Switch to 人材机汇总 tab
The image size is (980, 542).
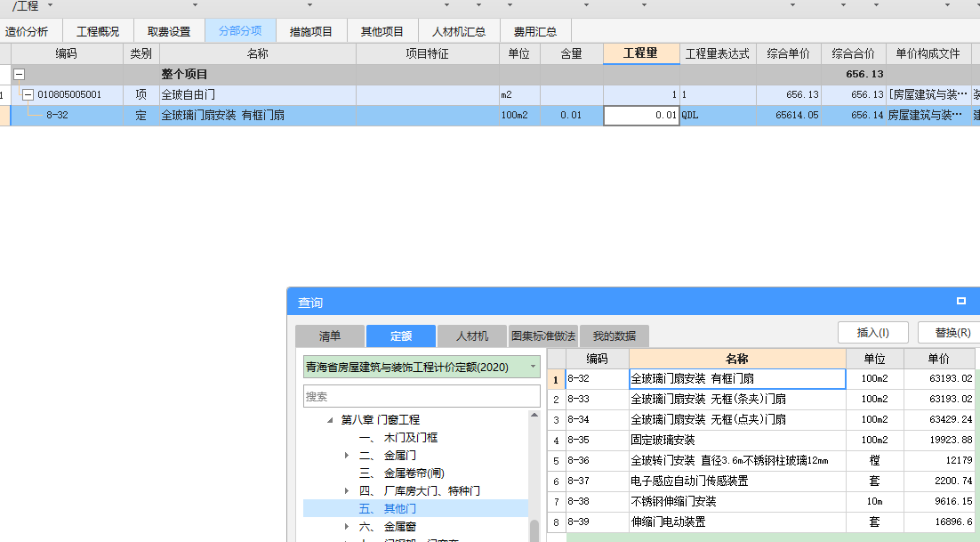tap(459, 31)
